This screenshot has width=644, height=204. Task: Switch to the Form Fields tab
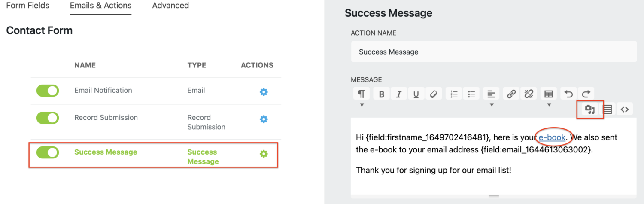pos(28,6)
